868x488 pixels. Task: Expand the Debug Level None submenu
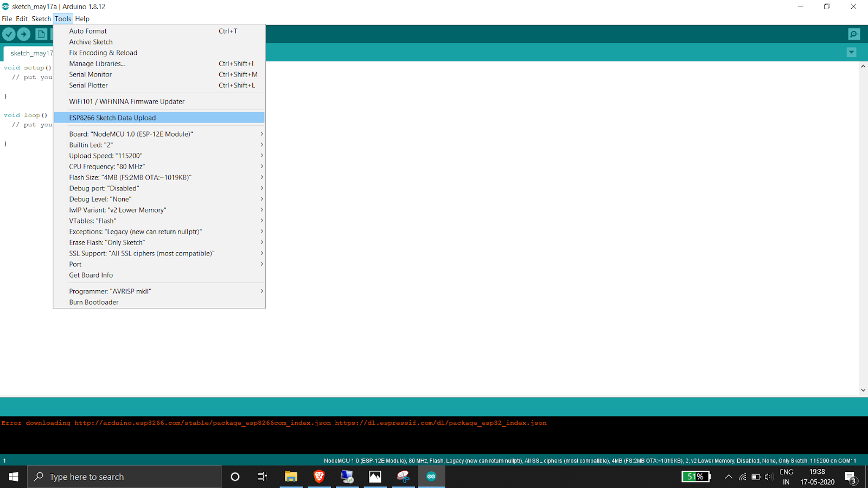pyautogui.click(x=159, y=199)
